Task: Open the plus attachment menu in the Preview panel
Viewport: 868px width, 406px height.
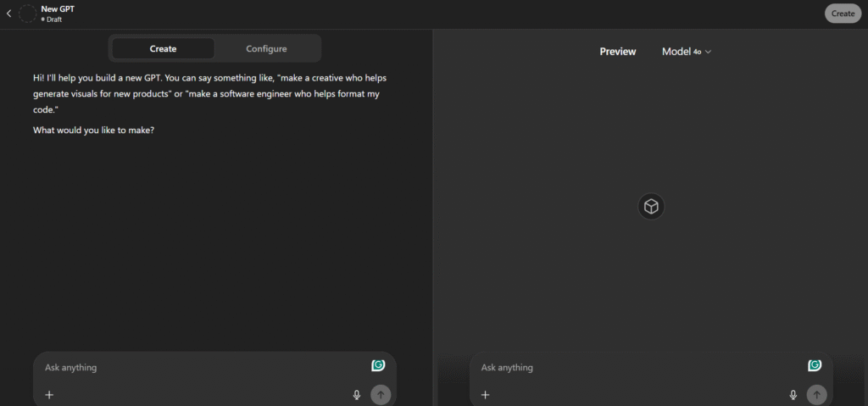Action: pyautogui.click(x=486, y=395)
